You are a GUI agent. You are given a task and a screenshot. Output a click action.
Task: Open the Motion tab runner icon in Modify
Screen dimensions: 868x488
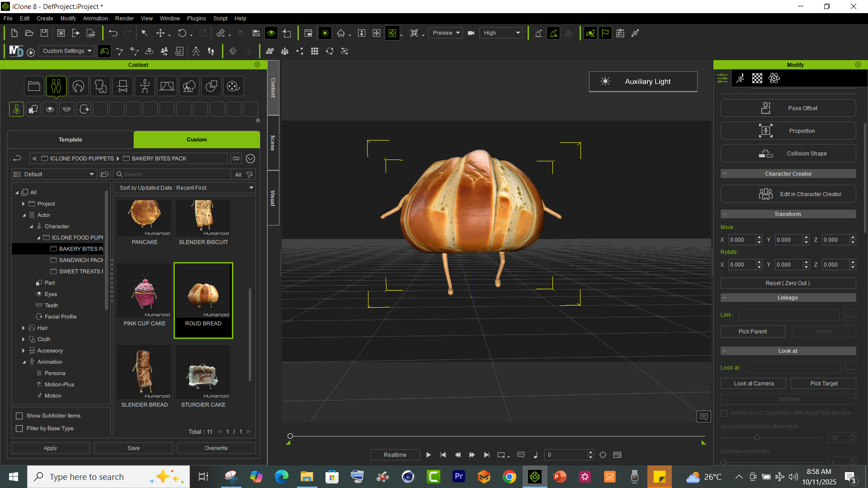point(740,78)
